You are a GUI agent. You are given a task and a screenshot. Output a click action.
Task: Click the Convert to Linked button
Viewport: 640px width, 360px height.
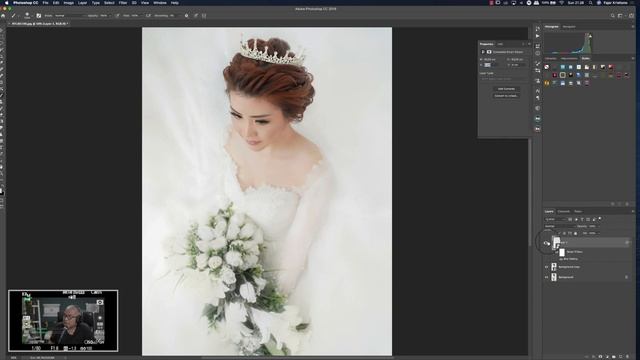(x=506, y=96)
